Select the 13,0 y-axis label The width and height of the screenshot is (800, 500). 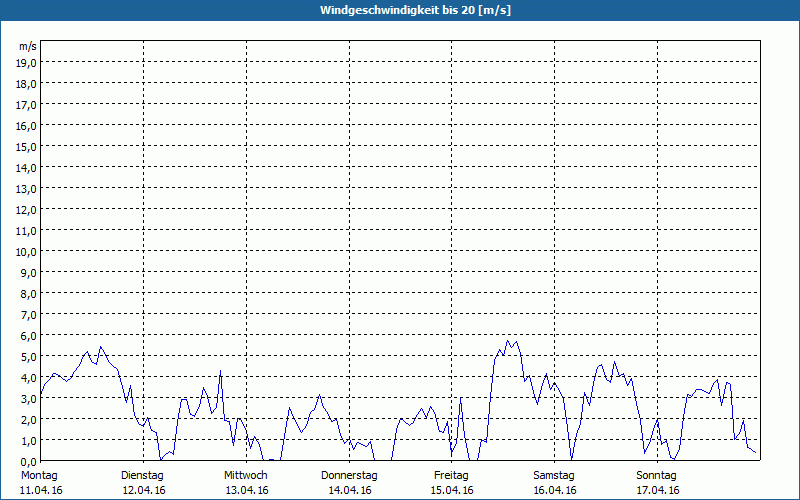tap(27, 189)
